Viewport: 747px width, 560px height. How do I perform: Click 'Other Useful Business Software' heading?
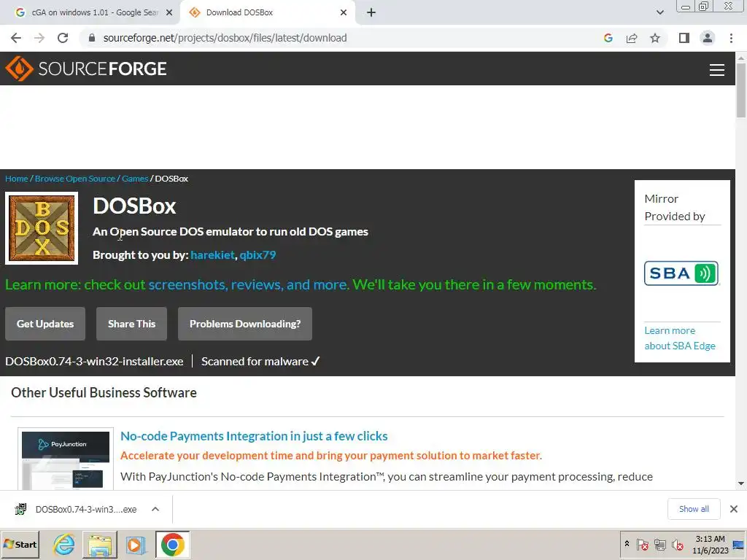click(104, 392)
